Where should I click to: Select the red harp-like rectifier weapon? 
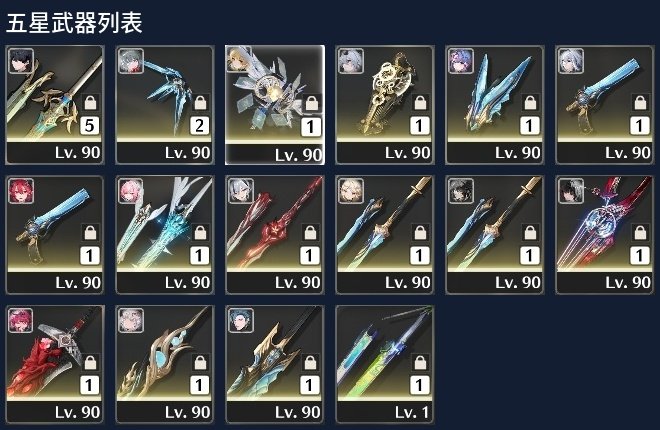[605, 235]
